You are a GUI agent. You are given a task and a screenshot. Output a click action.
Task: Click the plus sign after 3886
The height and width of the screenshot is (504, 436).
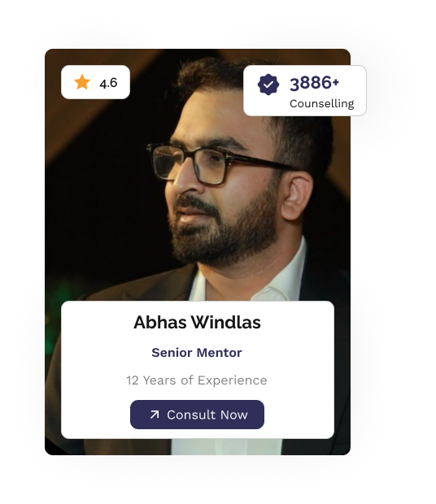point(336,82)
